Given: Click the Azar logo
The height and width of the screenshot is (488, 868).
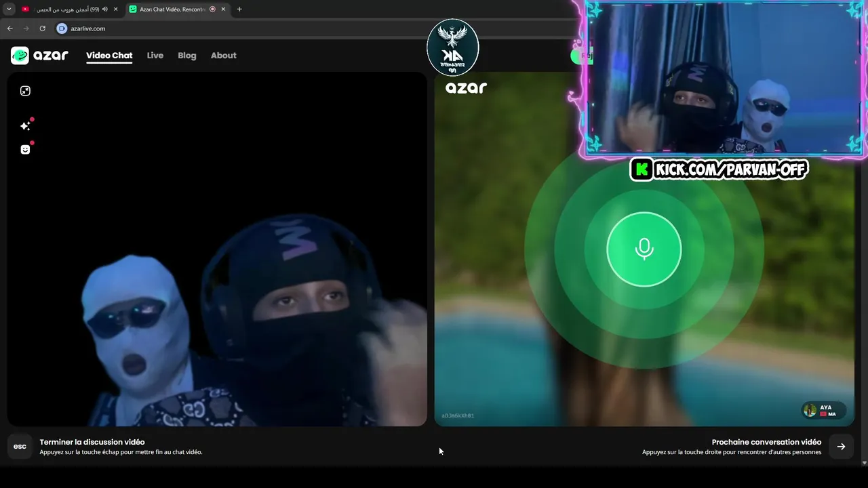Looking at the screenshot, I should click(39, 56).
